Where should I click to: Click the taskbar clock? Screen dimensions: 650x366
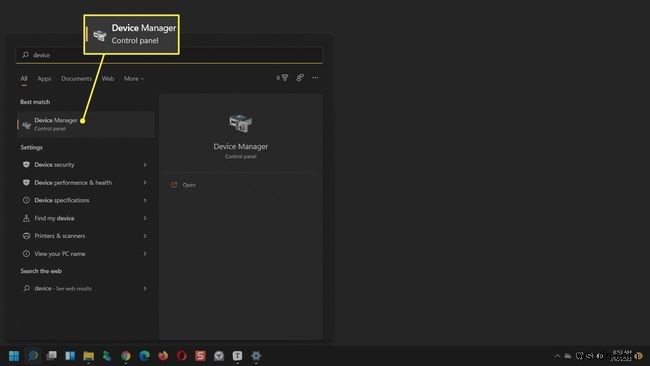pos(621,356)
